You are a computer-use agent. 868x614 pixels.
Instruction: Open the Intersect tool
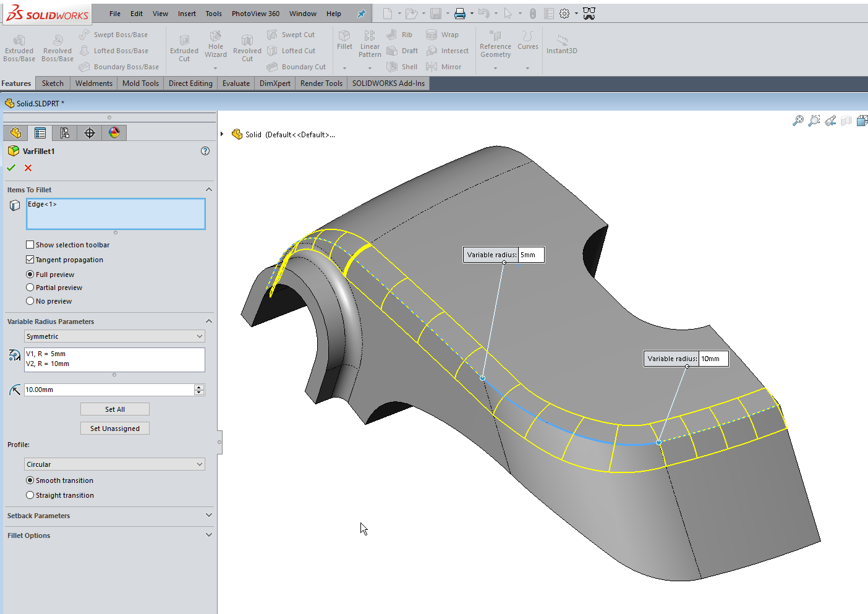(x=447, y=51)
